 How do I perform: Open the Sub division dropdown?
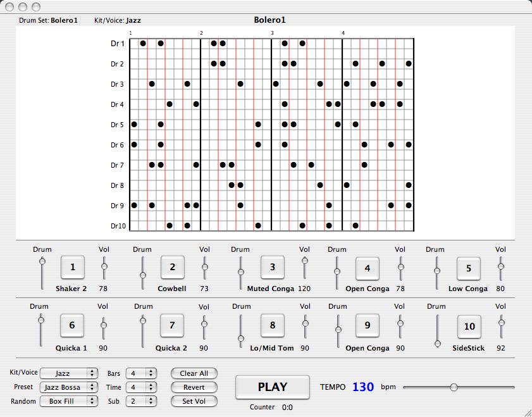(x=140, y=401)
